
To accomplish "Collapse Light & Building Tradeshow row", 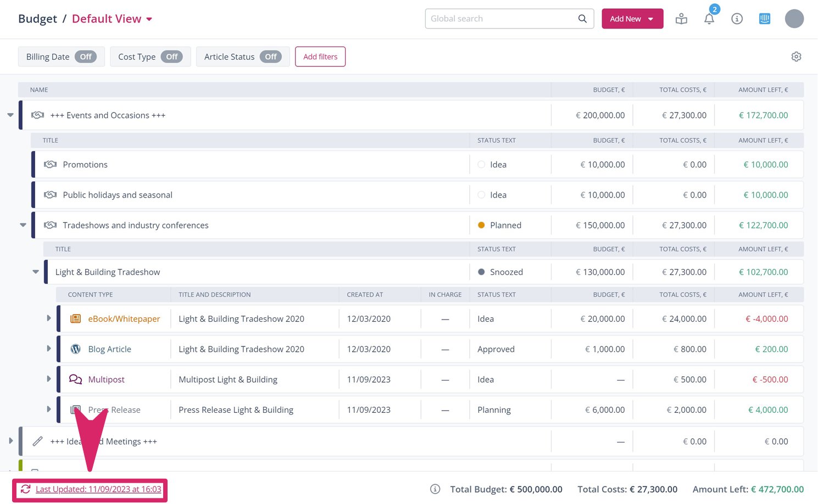I will tap(36, 272).
